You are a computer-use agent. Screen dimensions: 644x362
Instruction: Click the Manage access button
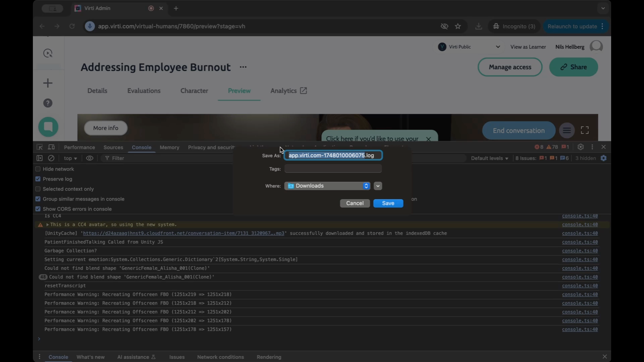510,67
